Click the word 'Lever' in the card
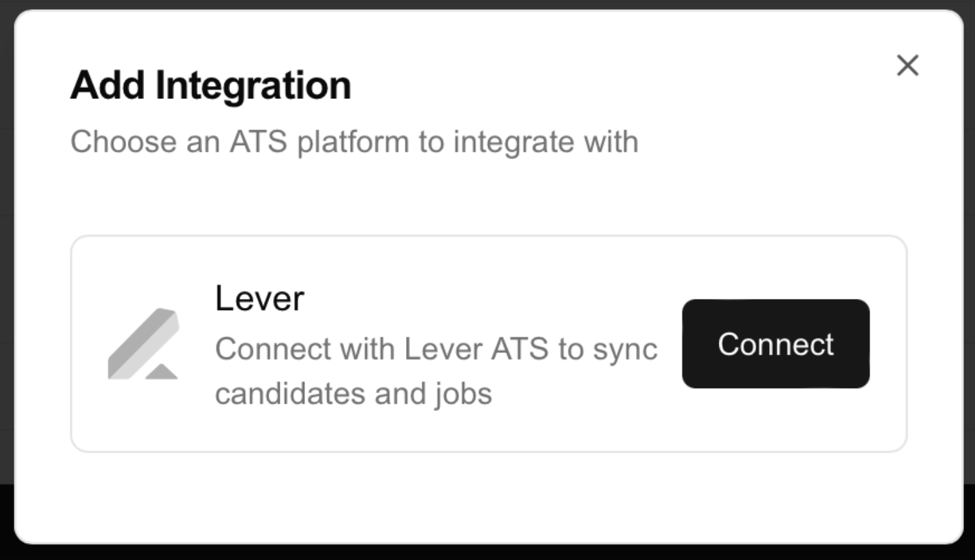 tap(259, 299)
